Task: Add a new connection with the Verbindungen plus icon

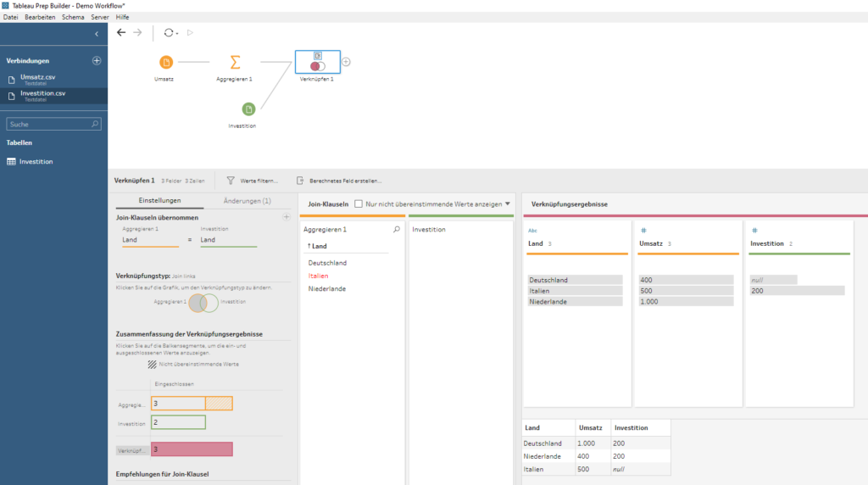Action: click(97, 60)
